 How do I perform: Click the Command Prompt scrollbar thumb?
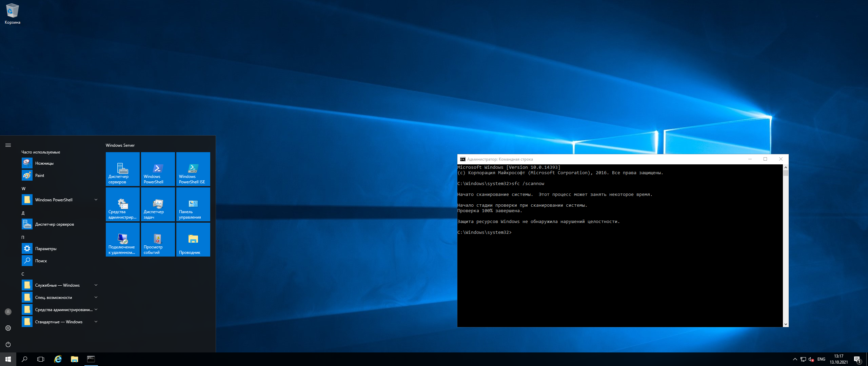click(786, 173)
